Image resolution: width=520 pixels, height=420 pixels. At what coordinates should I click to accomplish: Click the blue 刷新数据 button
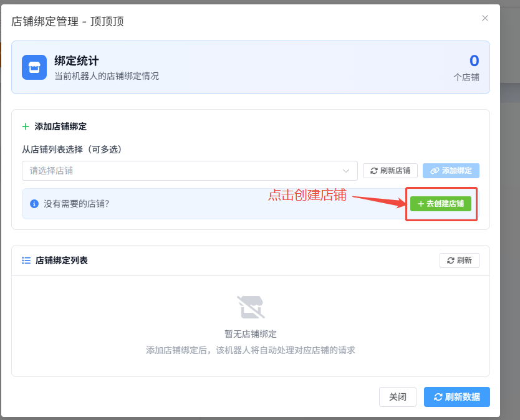[456, 397]
